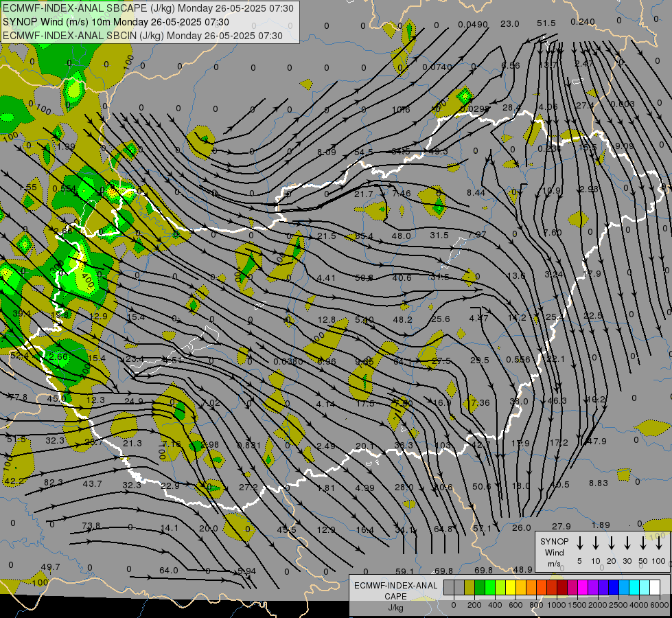Click the 1.55 value on the map
The height and width of the screenshot is (618, 672).
tap(28, 187)
